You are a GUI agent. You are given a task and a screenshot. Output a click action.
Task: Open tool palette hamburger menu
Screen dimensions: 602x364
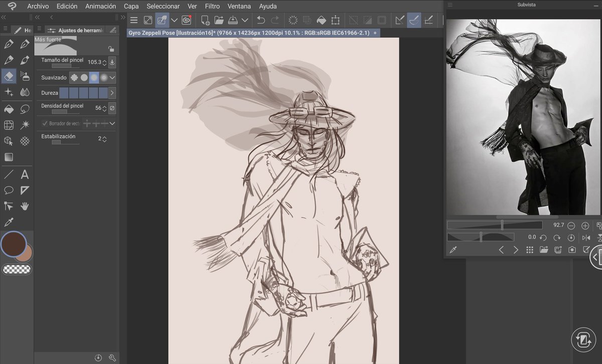click(5, 30)
